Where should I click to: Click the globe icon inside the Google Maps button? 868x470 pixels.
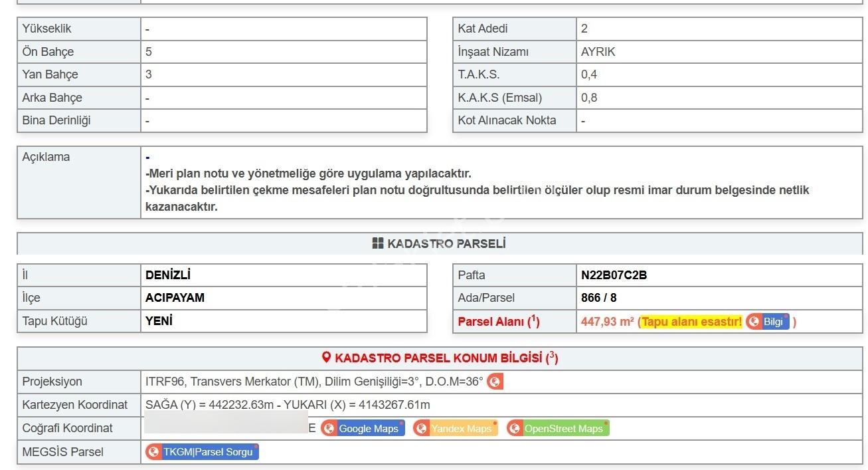coord(329,428)
